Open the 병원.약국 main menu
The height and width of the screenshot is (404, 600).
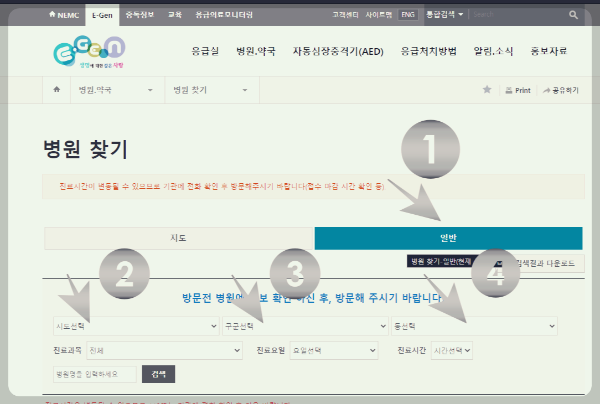(256, 51)
